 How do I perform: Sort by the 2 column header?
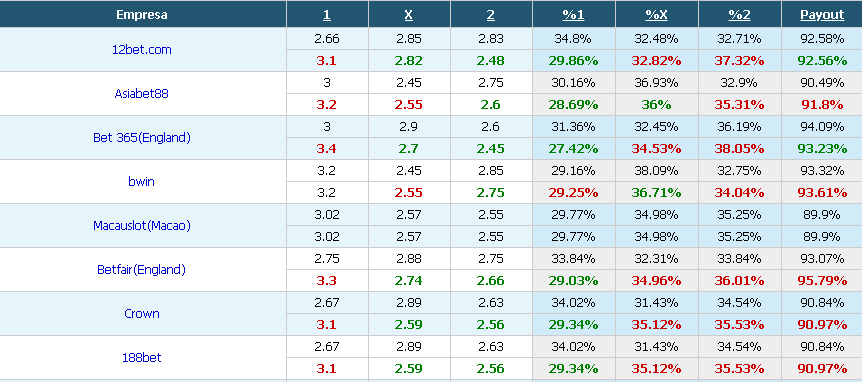490,15
